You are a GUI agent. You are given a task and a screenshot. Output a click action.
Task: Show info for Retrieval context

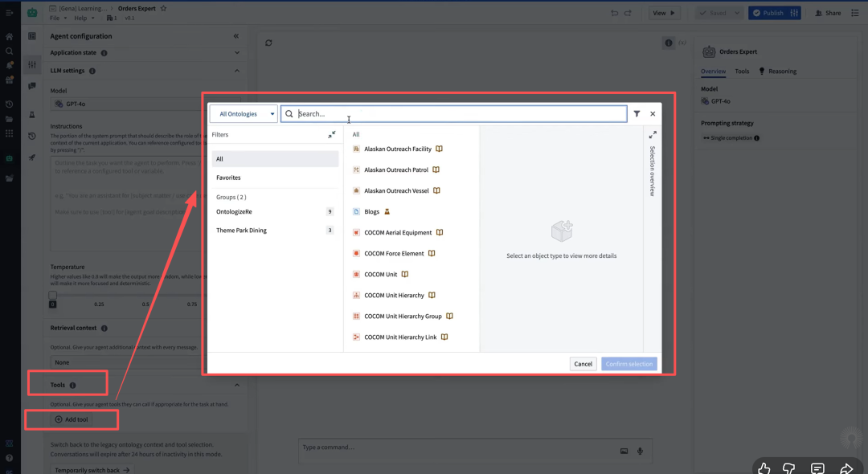104,329
